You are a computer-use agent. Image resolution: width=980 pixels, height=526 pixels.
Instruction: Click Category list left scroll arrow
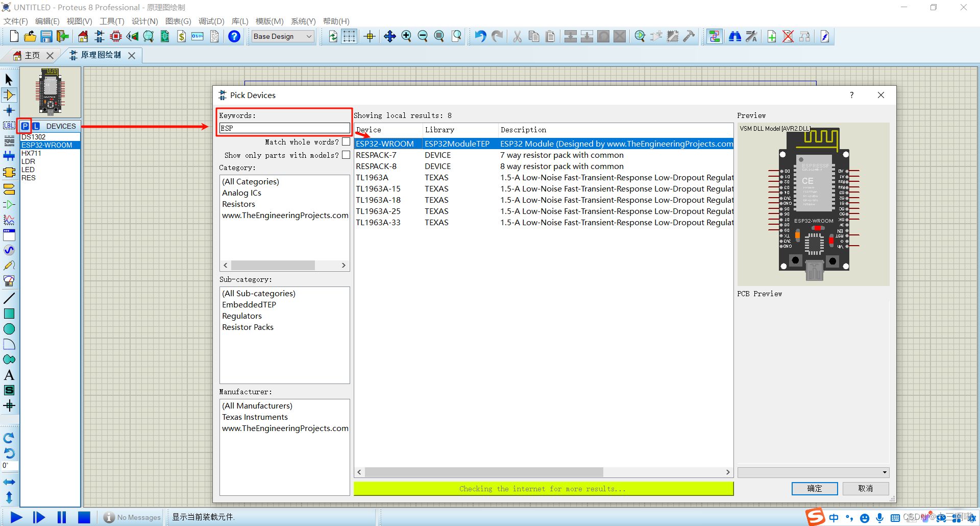click(x=226, y=266)
